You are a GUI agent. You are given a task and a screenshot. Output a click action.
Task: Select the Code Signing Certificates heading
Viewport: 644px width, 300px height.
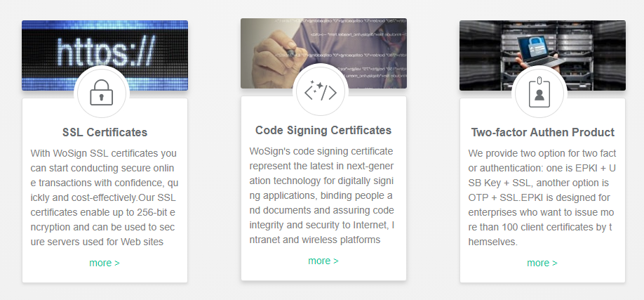(323, 131)
